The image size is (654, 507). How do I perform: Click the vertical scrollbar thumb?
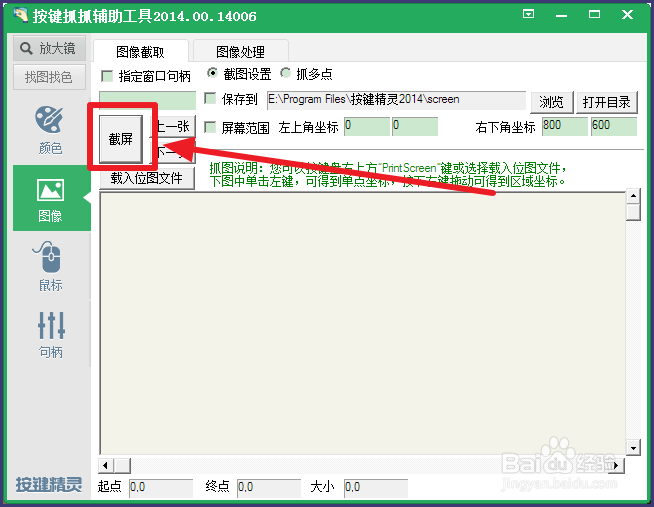coord(633,211)
